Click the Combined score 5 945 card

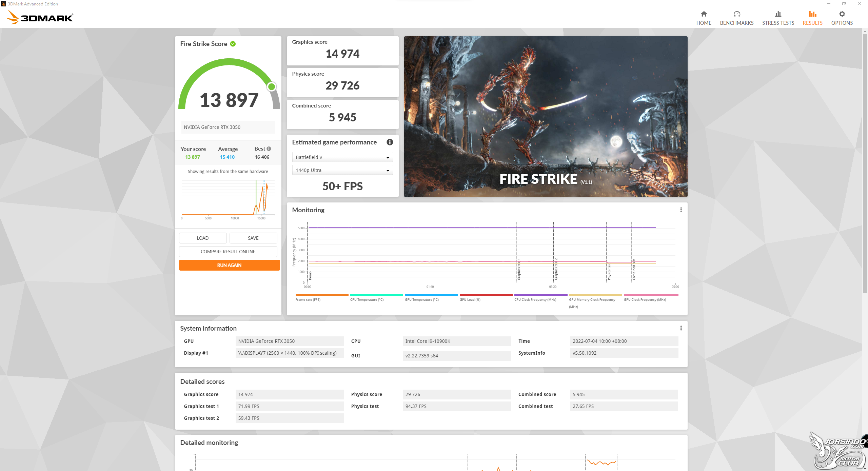click(342, 115)
